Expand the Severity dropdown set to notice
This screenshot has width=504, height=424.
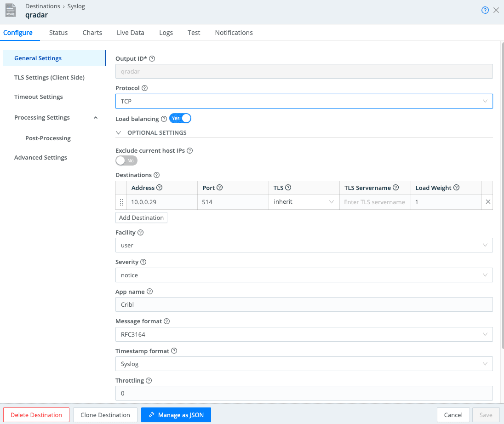pyautogui.click(x=304, y=275)
